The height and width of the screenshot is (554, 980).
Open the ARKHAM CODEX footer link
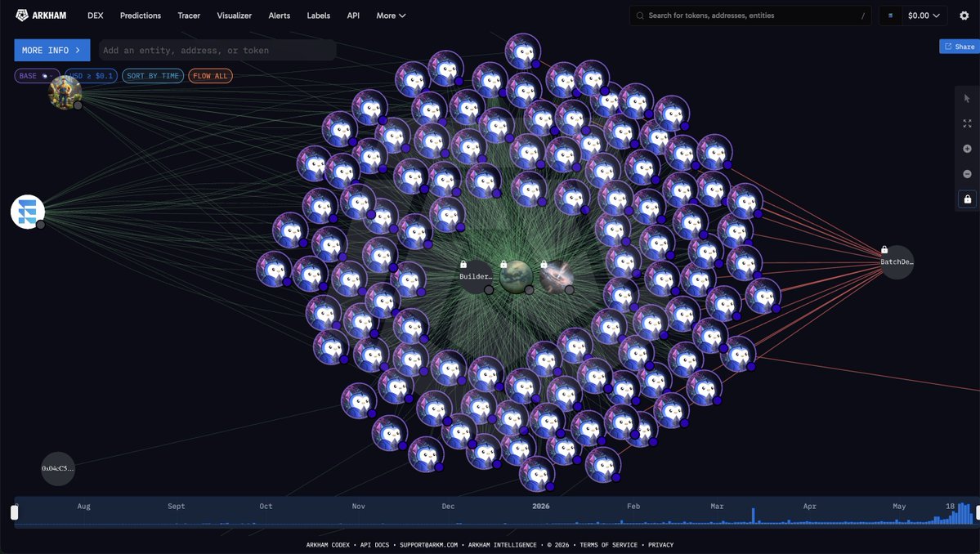tap(328, 545)
